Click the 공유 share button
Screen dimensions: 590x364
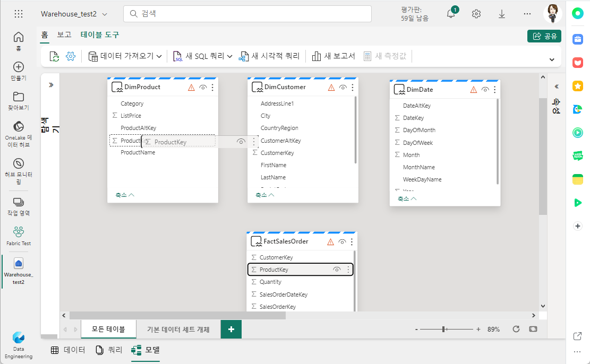[x=544, y=36]
